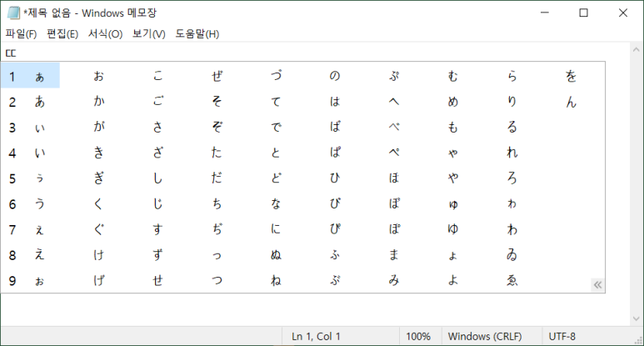
Task: Insert the ら character
Action: pos(512,76)
